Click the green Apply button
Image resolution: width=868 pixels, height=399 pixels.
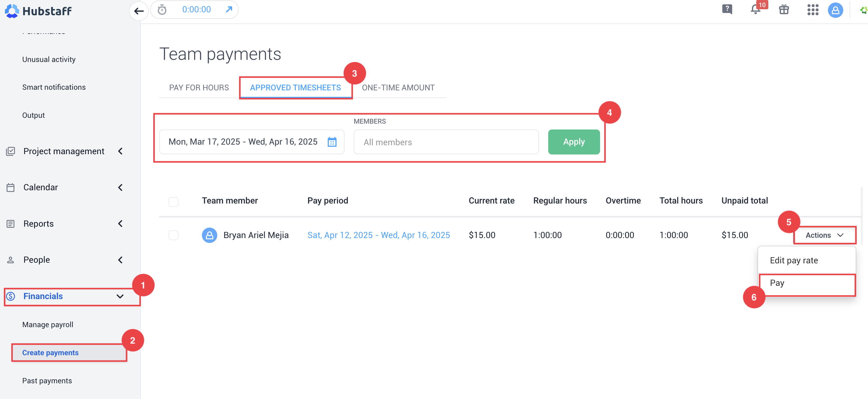574,142
